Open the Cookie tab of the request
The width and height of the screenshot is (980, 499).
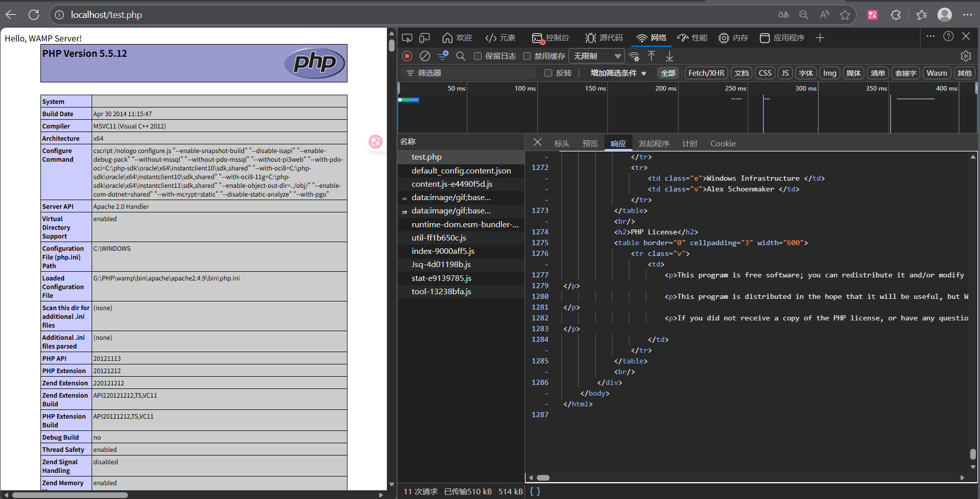point(723,143)
